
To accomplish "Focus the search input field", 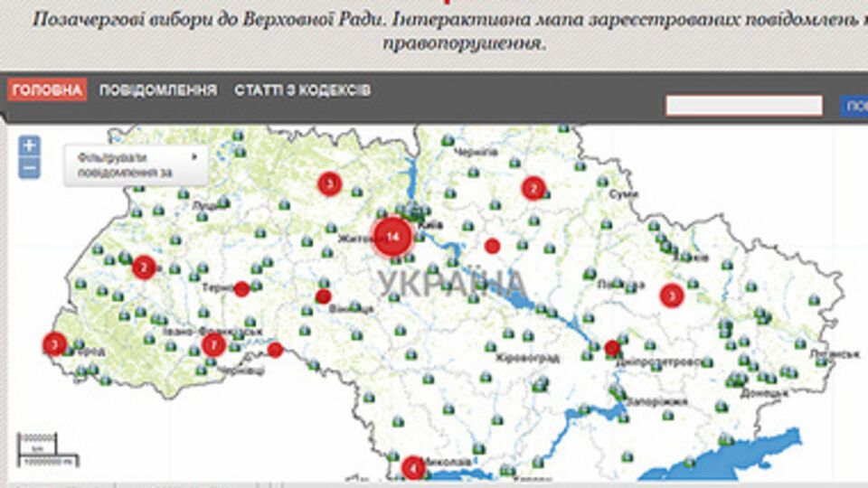I will click(x=744, y=106).
